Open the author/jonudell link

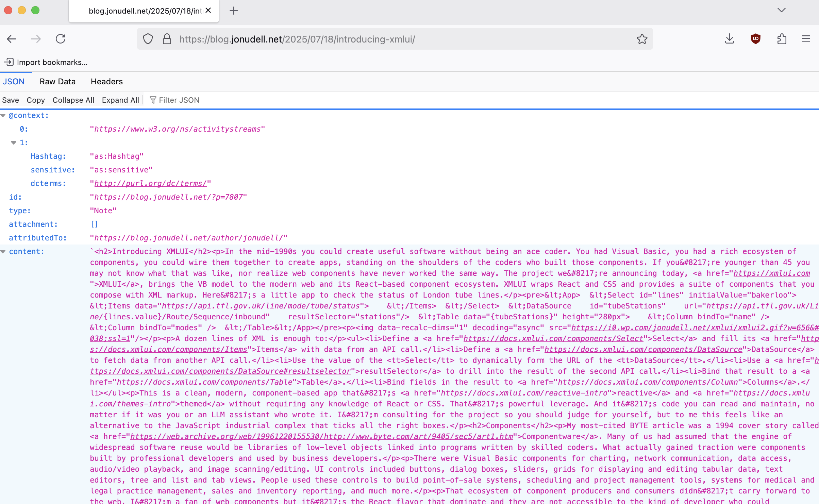pyautogui.click(x=189, y=238)
